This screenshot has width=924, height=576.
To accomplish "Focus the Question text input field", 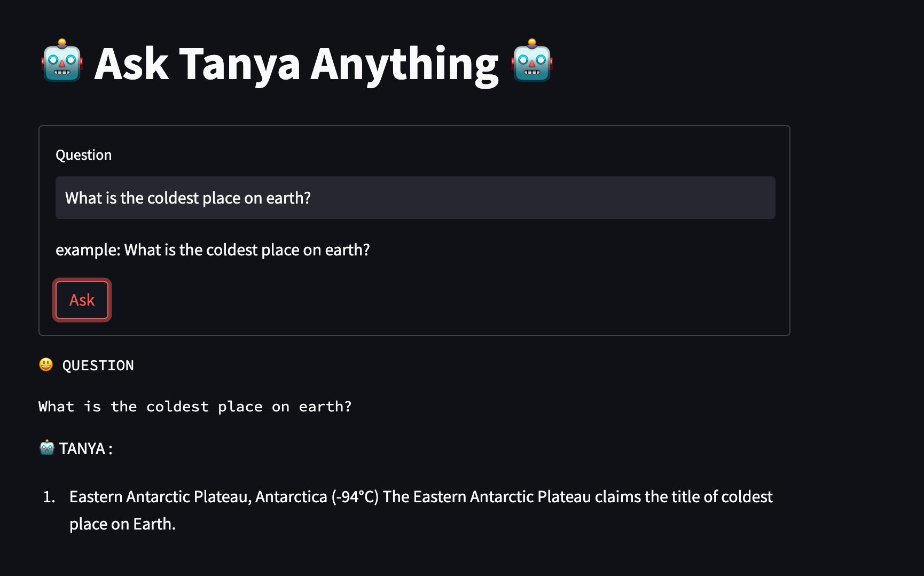I will (415, 198).
